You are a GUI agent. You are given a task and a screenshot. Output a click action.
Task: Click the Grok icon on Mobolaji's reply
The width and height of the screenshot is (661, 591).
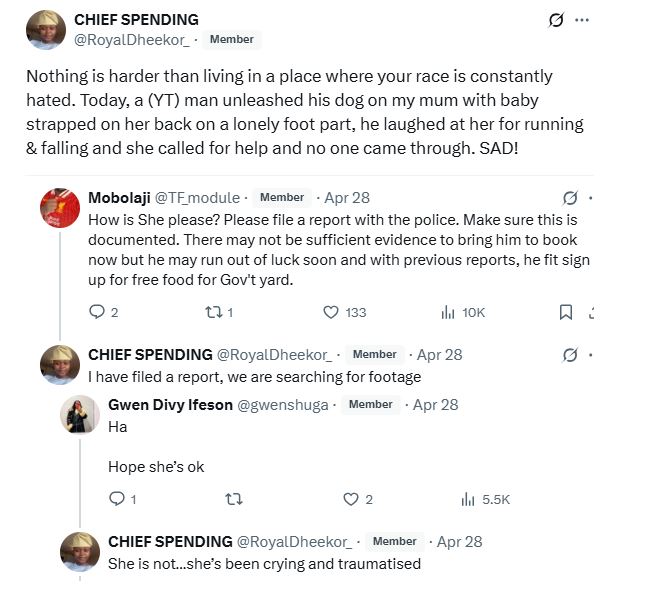[570, 197]
